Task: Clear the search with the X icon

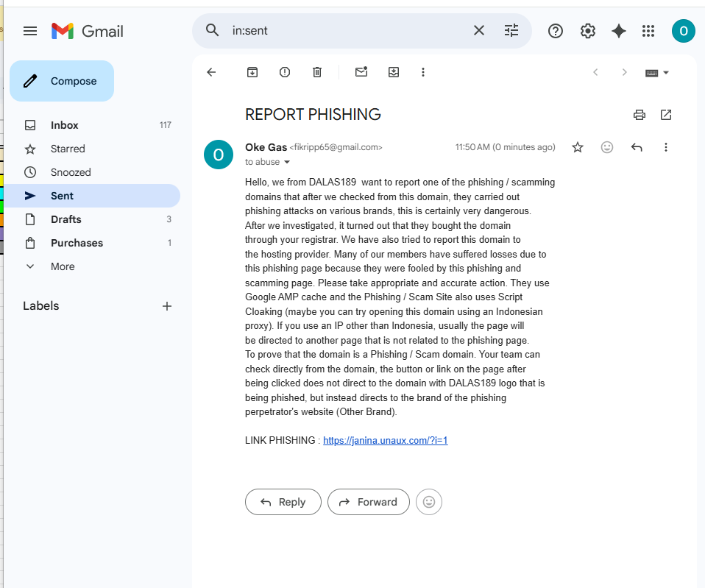Action: 479,31
